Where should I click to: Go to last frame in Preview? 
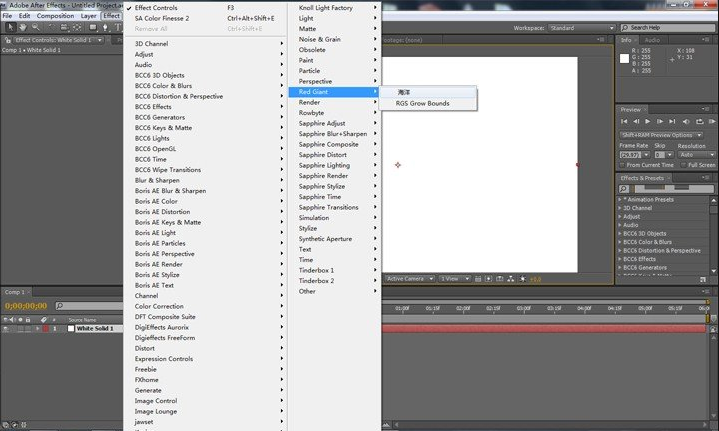click(x=673, y=121)
